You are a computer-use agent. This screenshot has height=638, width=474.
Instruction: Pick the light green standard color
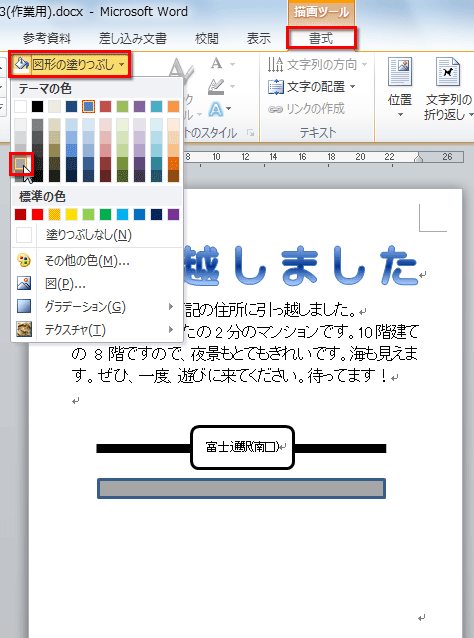(88, 214)
